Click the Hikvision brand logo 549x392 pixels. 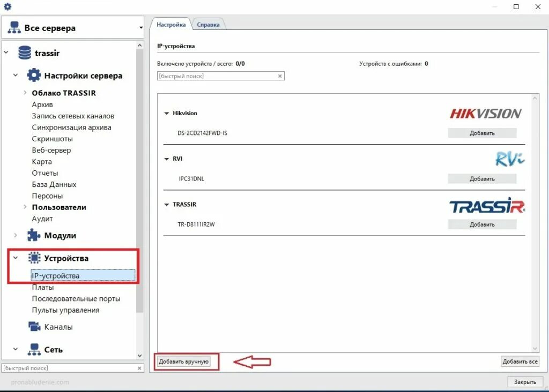(486, 114)
